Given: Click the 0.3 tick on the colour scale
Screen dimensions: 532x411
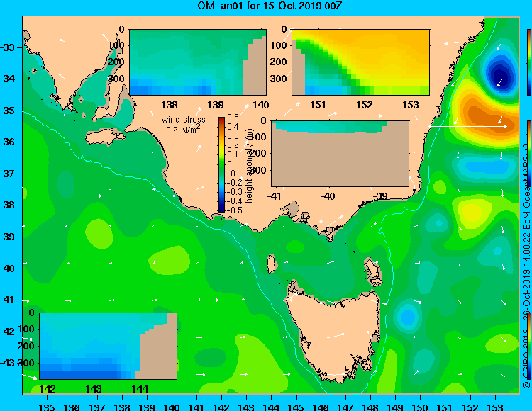Looking at the screenshot, I should [x=233, y=136].
